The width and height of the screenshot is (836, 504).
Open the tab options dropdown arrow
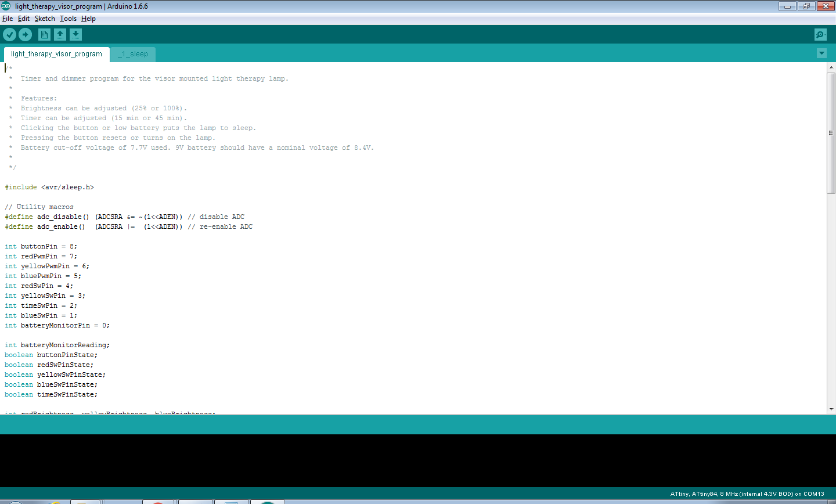[821, 53]
